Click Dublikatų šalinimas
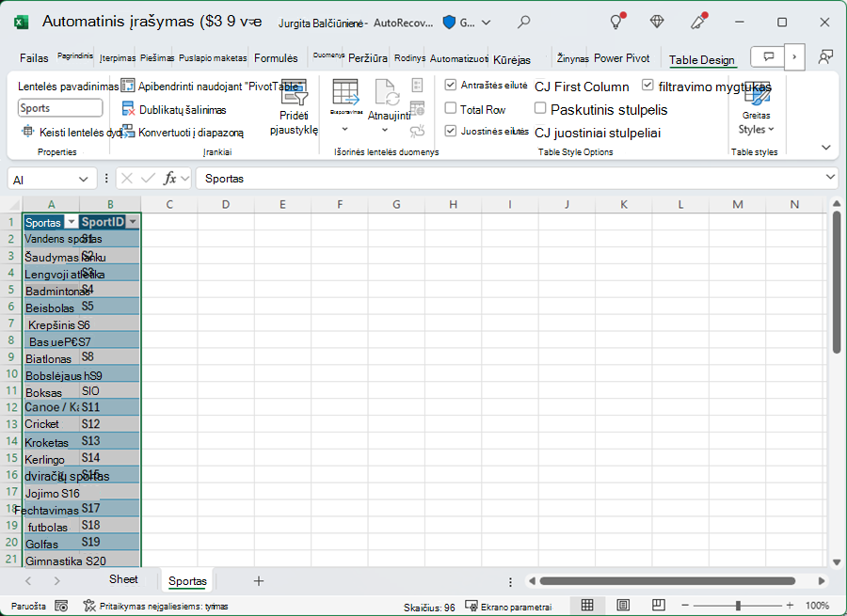Screen dimensions: 847x616 coord(174,110)
